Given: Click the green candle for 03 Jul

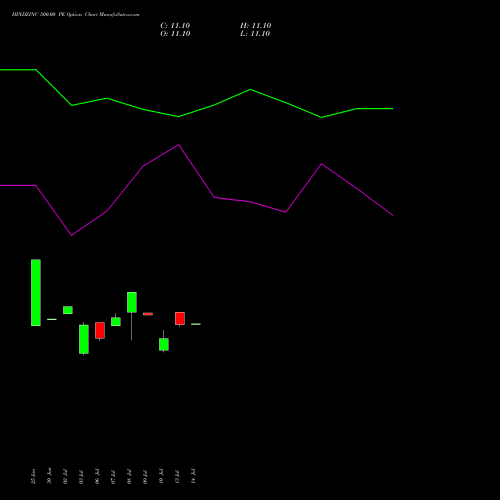Looking at the screenshot, I should 84,339.
